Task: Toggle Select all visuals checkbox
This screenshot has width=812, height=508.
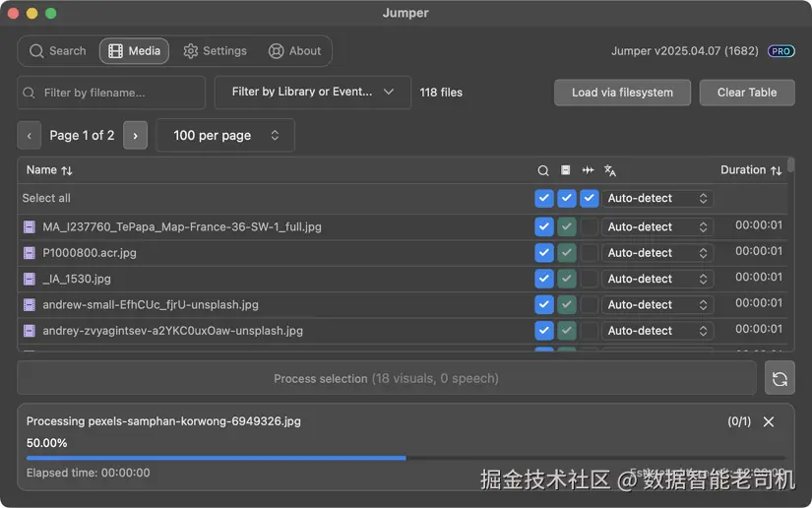Action: coord(567,198)
